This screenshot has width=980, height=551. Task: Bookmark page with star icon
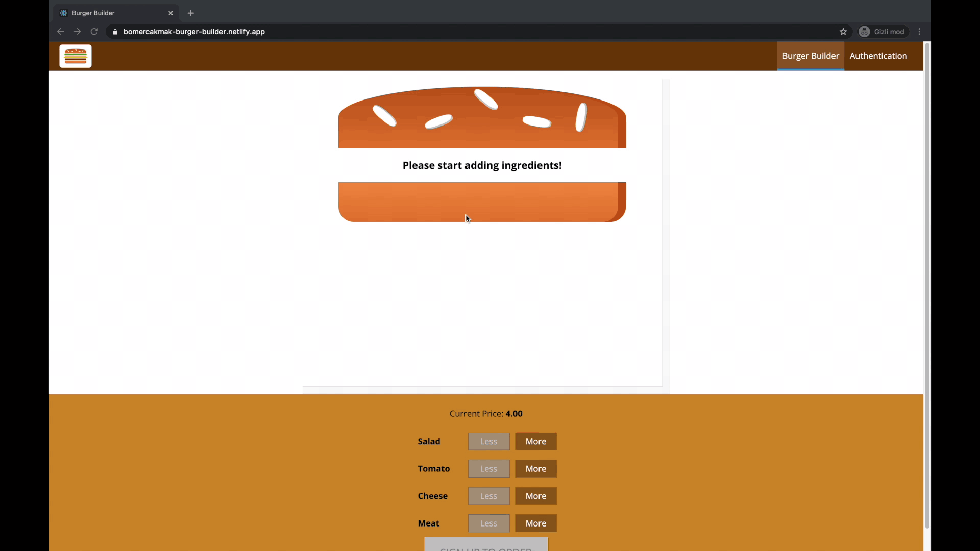[x=843, y=32]
